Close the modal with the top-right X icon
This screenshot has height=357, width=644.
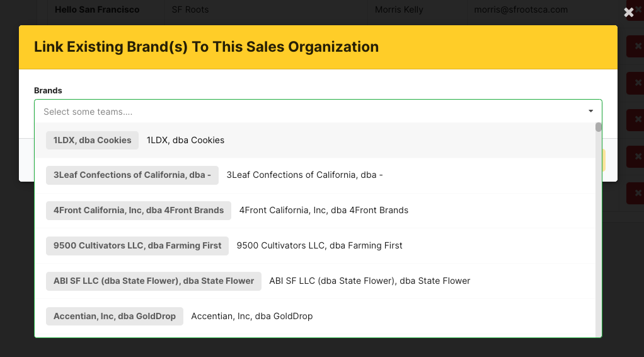click(x=628, y=13)
